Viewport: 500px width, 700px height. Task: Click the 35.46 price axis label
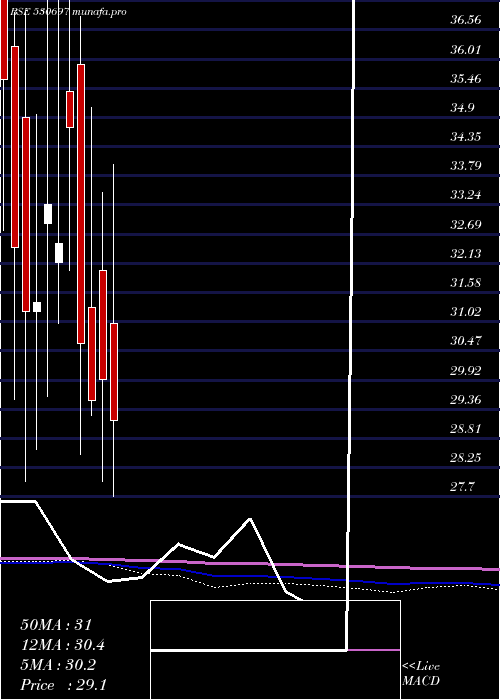(465, 79)
